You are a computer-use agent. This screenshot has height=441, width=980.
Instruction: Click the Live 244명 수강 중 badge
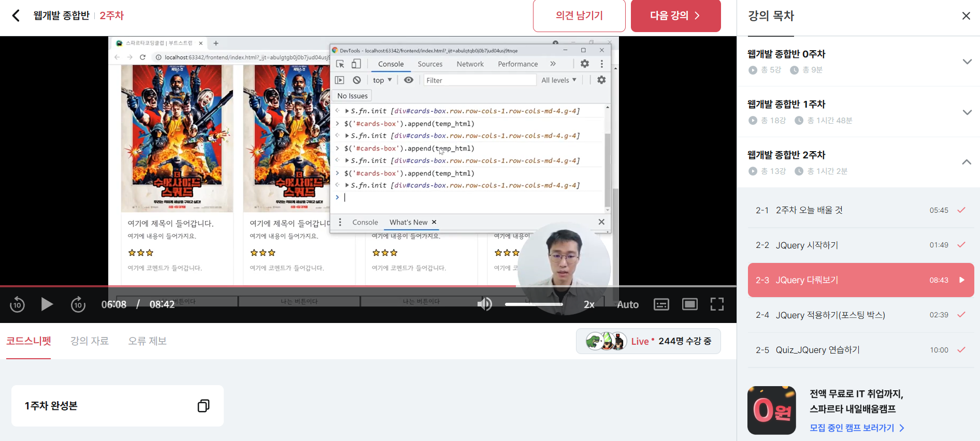pyautogui.click(x=648, y=341)
